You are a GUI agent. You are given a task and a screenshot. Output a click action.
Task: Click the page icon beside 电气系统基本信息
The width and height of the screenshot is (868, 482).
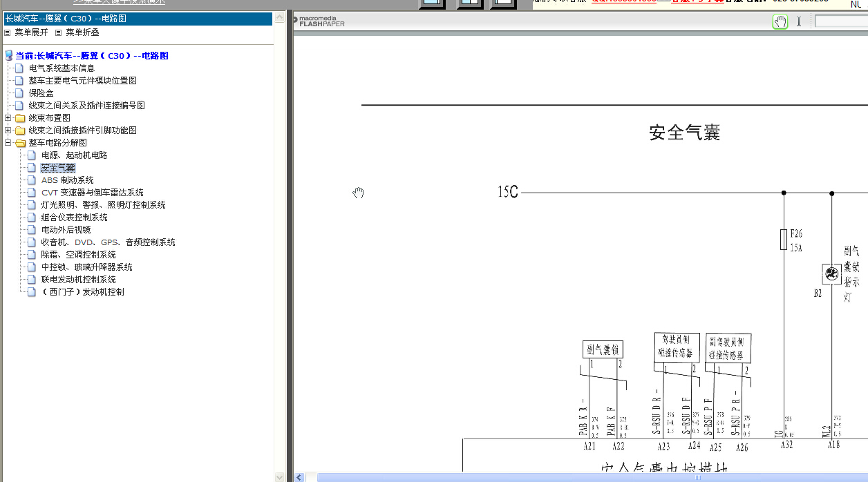point(19,68)
